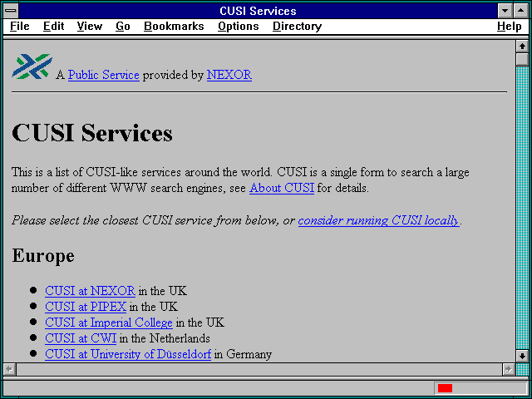Viewport: 532px width, 399px height.
Task: Click the horizontal scrollbar right arrow
Action: click(508, 369)
